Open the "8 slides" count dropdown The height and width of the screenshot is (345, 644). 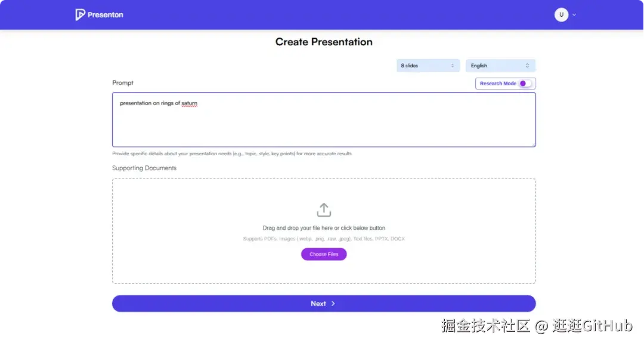[428, 65]
